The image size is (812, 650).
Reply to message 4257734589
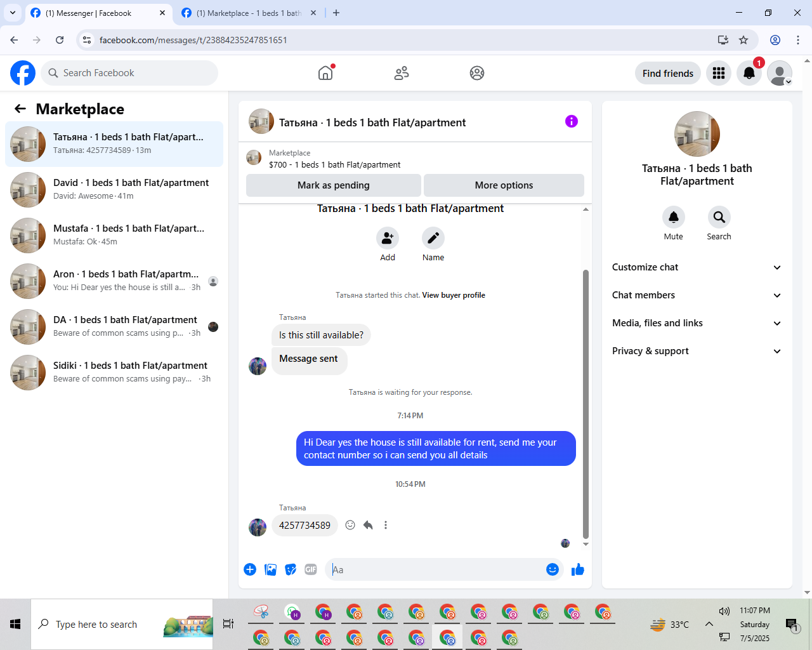click(368, 525)
